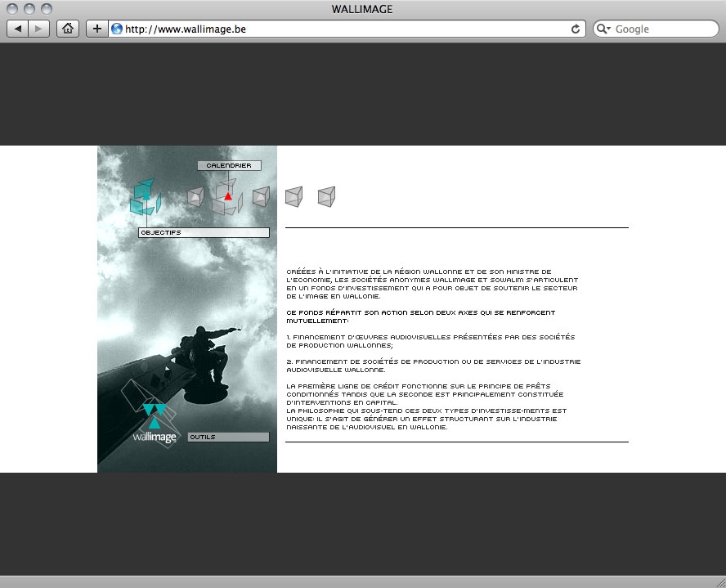The width and height of the screenshot is (726, 588).
Task: Click the rightmost gray prism icon
Action: [326, 196]
